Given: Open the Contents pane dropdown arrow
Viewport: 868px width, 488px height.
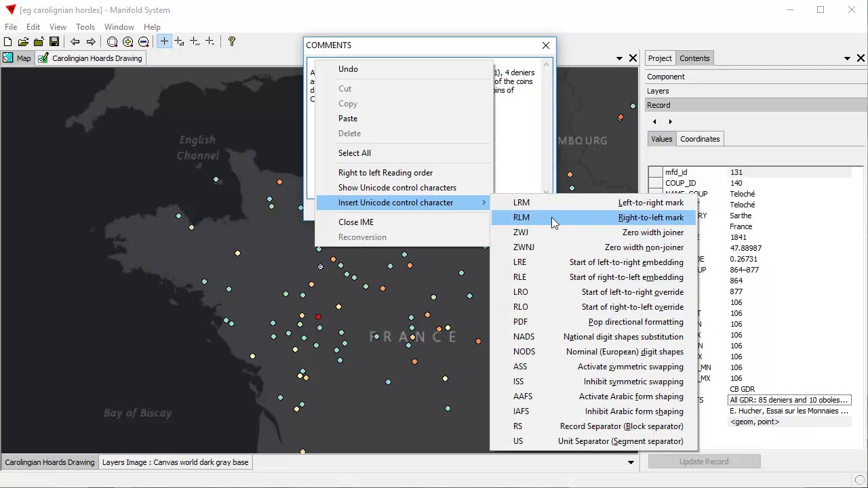Looking at the screenshot, I should [x=847, y=58].
